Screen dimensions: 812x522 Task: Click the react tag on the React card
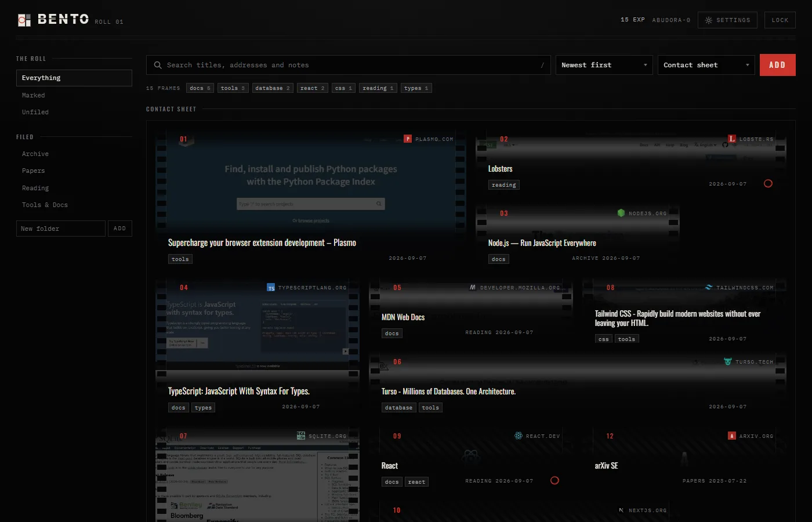click(x=417, y=482)
